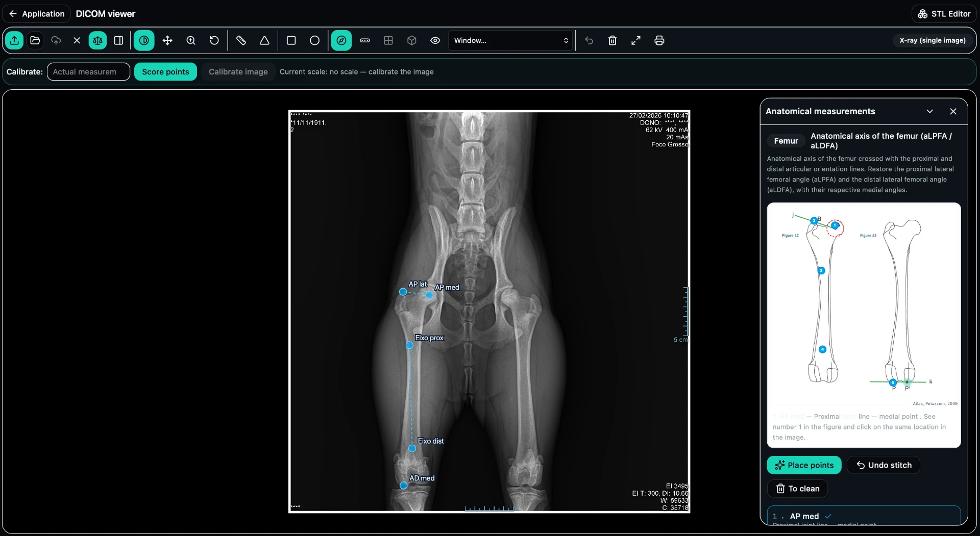Image resolution: width=980 pixels, height=536 pixels.
Task: Select the zoom magnifier tool
Action: click(191, 40)
